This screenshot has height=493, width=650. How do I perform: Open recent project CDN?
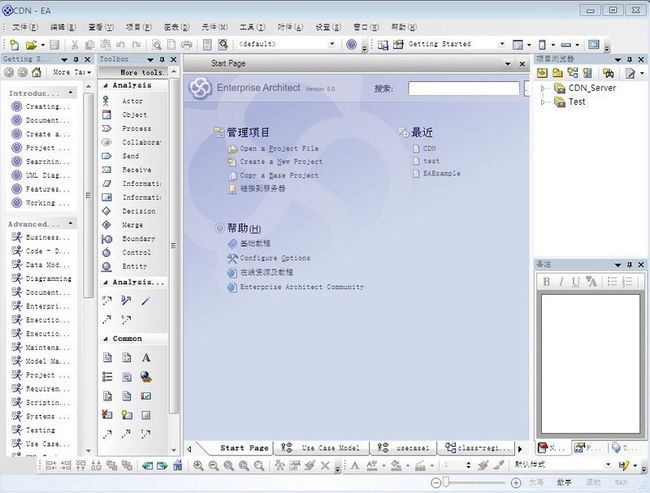(x=429, y=148)
